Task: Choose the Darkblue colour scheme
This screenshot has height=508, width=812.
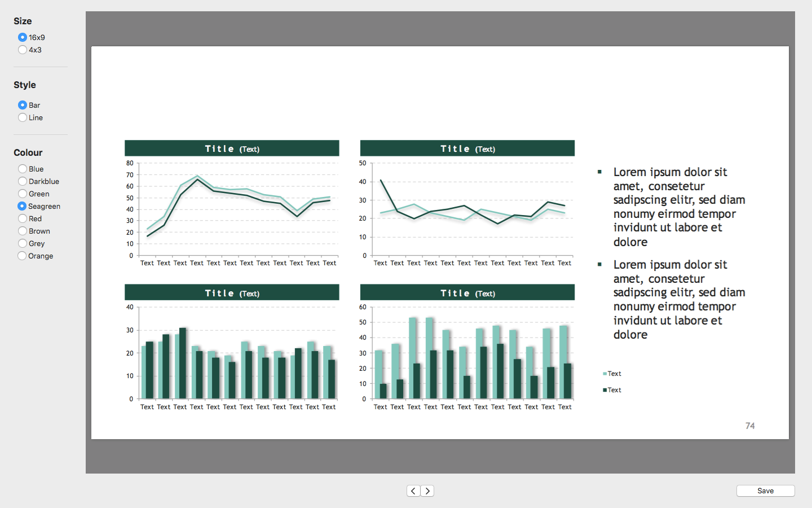Action: (23, 181)
